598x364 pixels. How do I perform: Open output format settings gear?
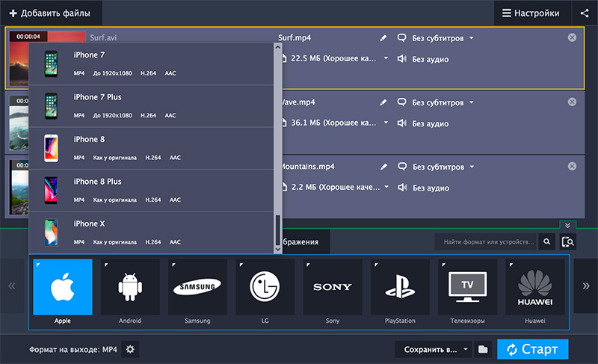click(130, 349)
